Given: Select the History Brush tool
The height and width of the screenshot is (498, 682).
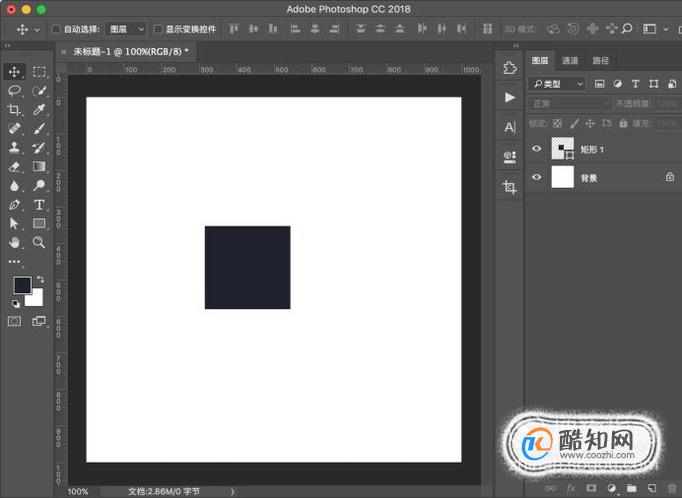Looking at the screenshot, I should [x=39, y=147].
